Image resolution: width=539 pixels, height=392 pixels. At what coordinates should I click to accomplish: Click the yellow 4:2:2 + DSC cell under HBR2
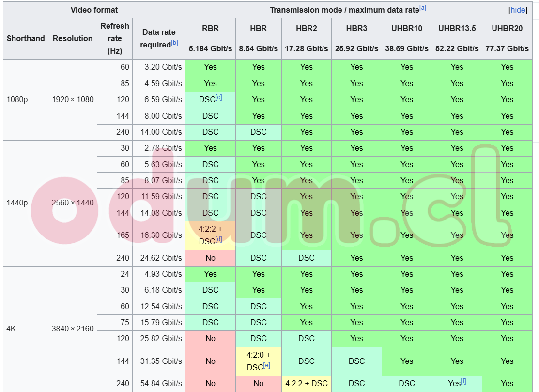click(x=306, y=383)
